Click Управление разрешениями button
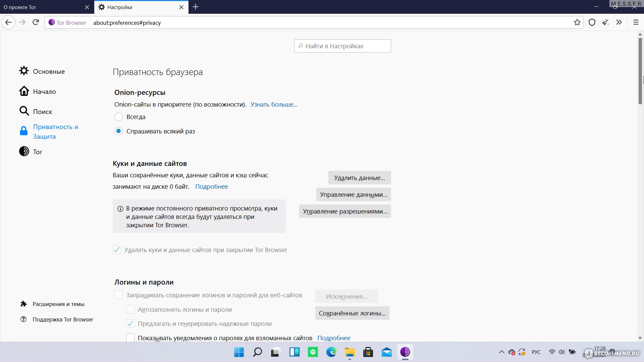This screenshot has width=644, height=362. (345, 211)
